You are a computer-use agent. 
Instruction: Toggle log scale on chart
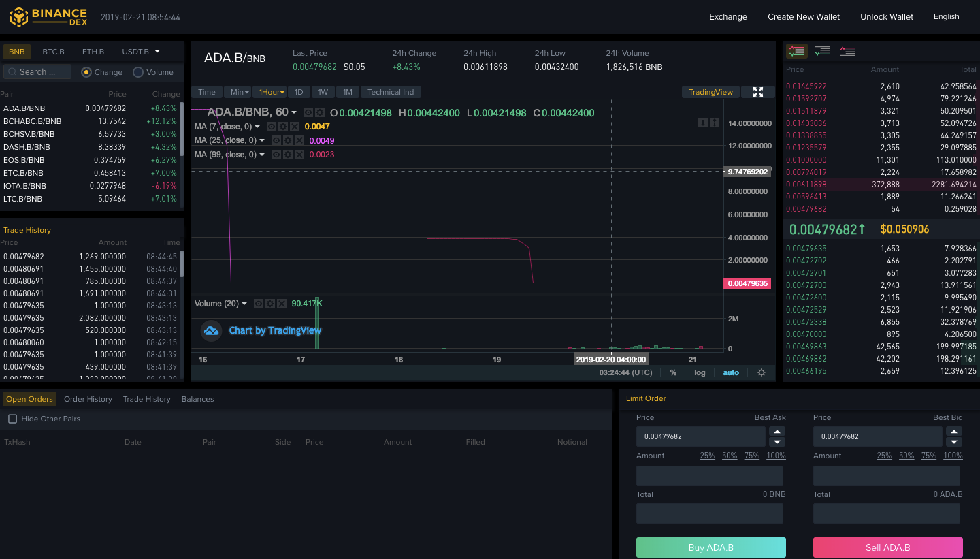coord(700,372)
